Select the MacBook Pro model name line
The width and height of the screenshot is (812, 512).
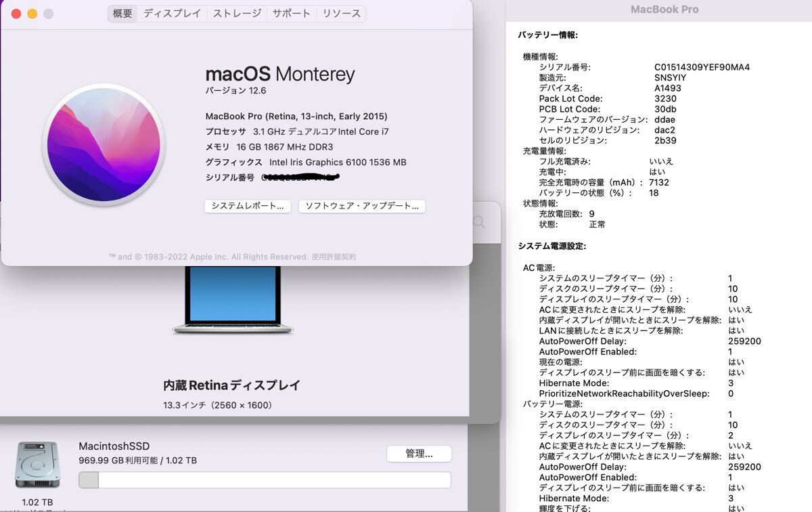[x=296, y=116]
